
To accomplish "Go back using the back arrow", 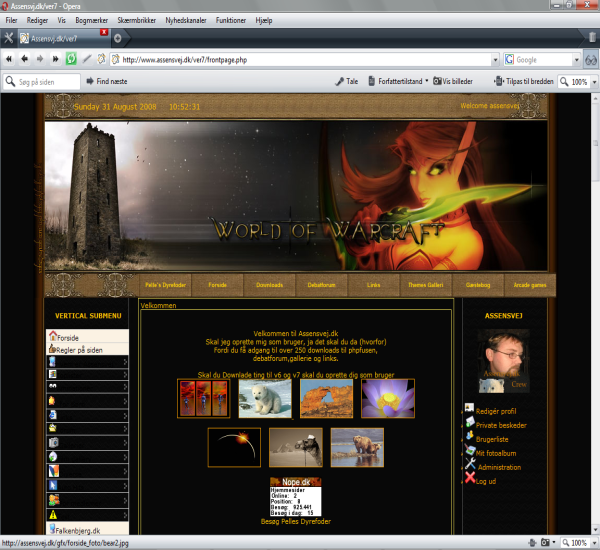I will coord(24,59).
